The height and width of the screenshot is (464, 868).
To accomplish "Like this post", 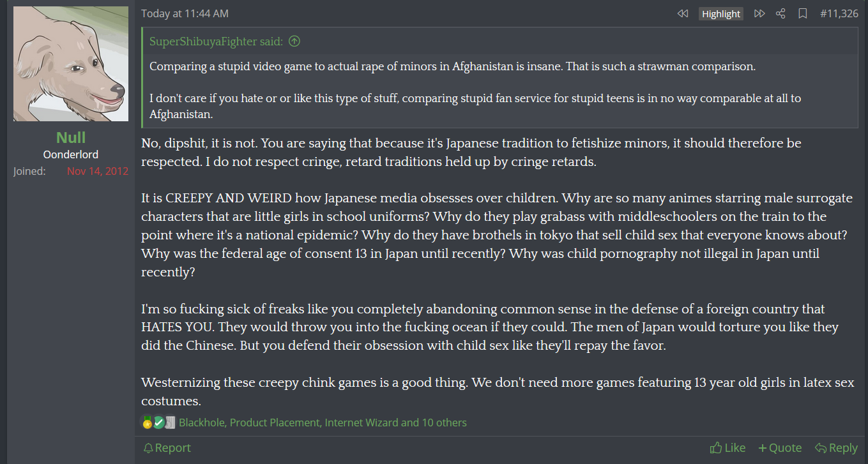I will point(728,448).
